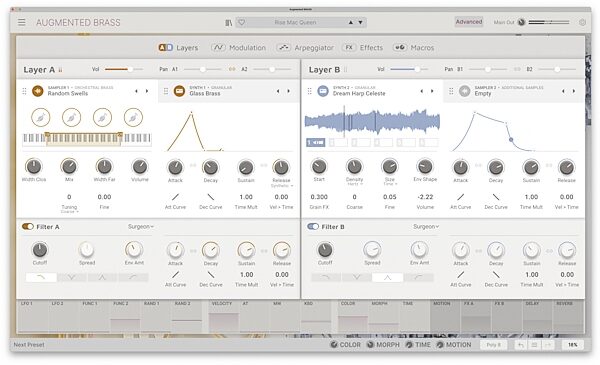Select low-pass filter shape in Filter A

pyautogui.click(x=41, y=277)
